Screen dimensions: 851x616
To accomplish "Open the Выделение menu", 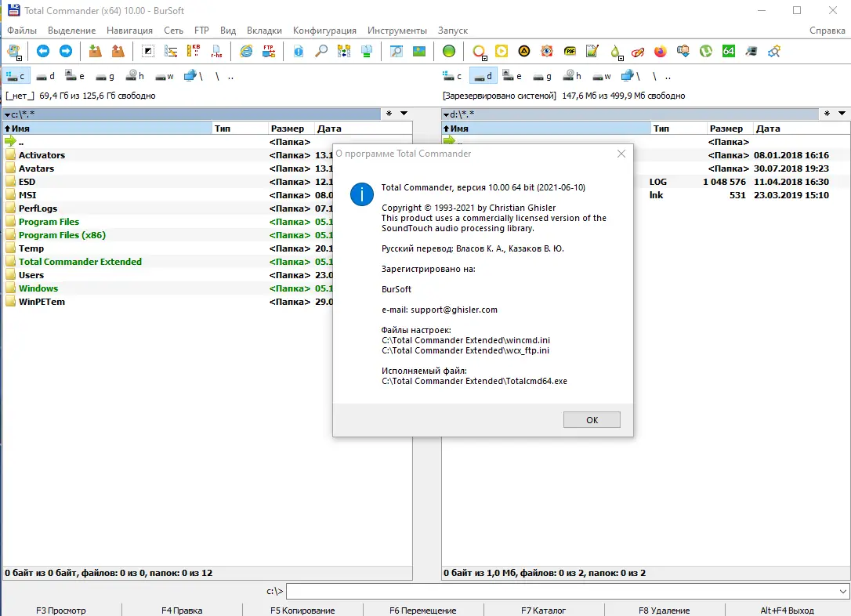I will [71, 31].
